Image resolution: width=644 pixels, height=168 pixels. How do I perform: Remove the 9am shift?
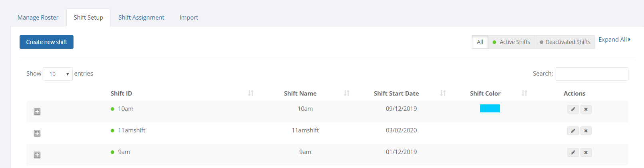[x=586, y=152]
